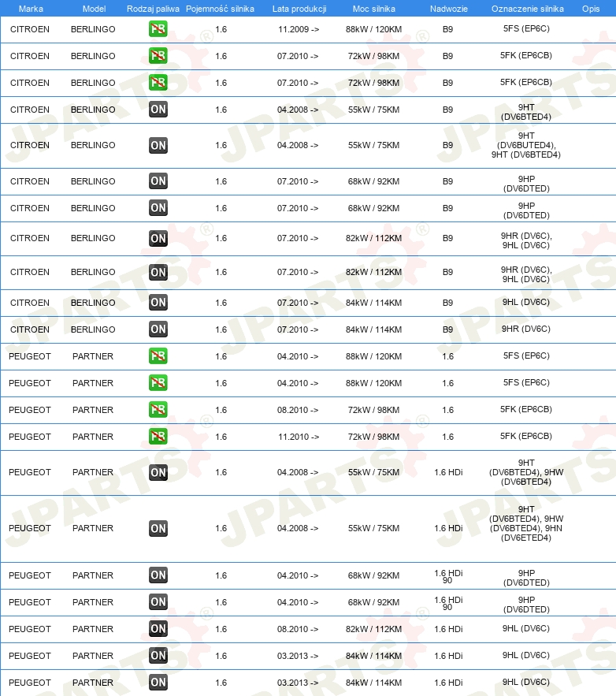
Task: Select '82kW / 112KM' in the Peugeot Partner row
Action: (x=374, y=630)
